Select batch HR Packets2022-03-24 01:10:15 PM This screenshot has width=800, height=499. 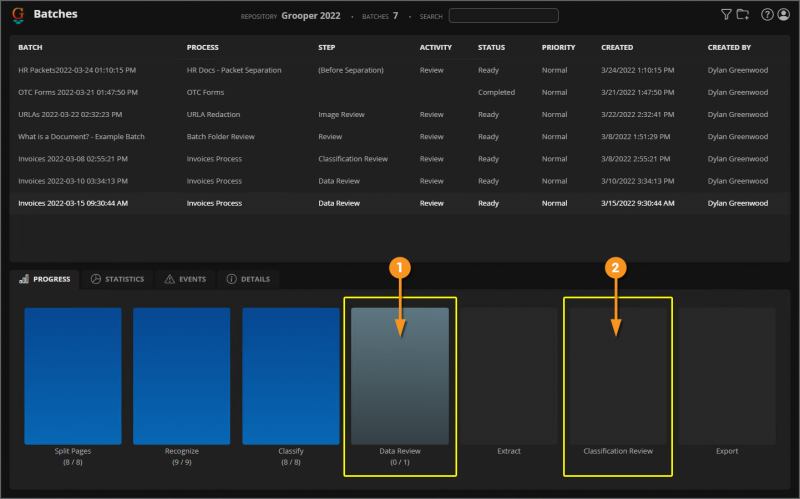(x=77, y=70)
